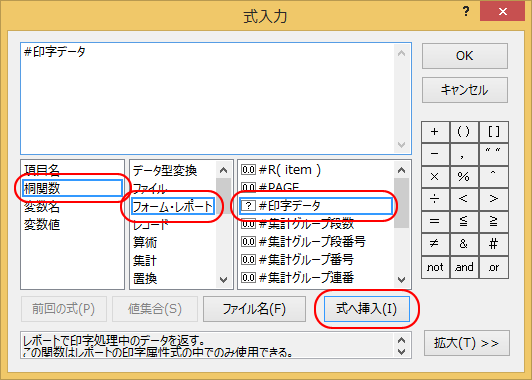This screenshot has width=532, height=380.
Task: Insert the .and operator
Action: click(464, 267)
